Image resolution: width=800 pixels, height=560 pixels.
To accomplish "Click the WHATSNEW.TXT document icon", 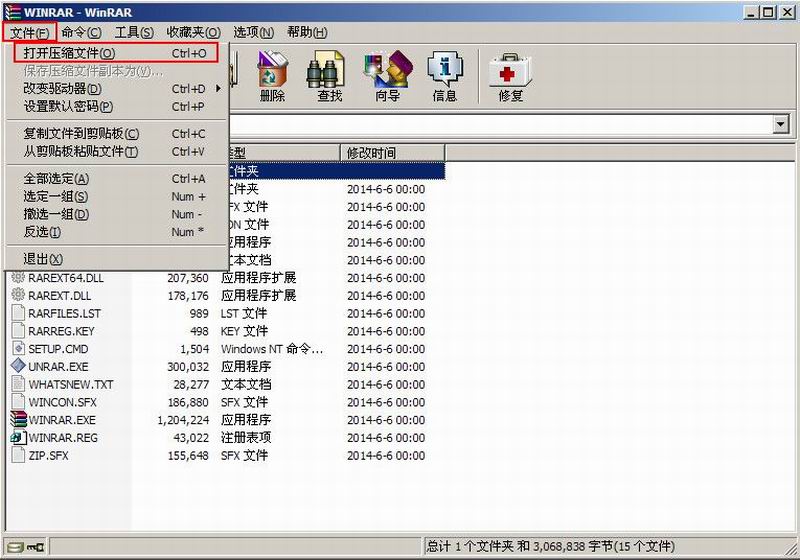I will pos(18,384).
